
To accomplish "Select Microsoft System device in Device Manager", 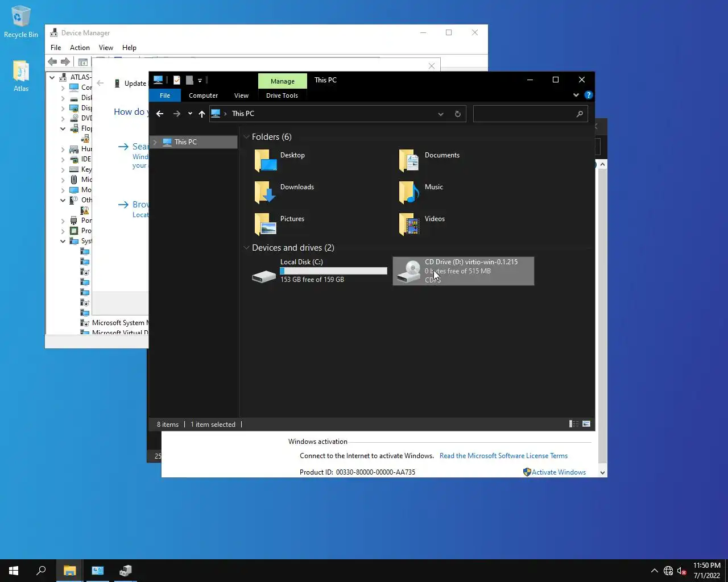I will click(x=115, y=323).
